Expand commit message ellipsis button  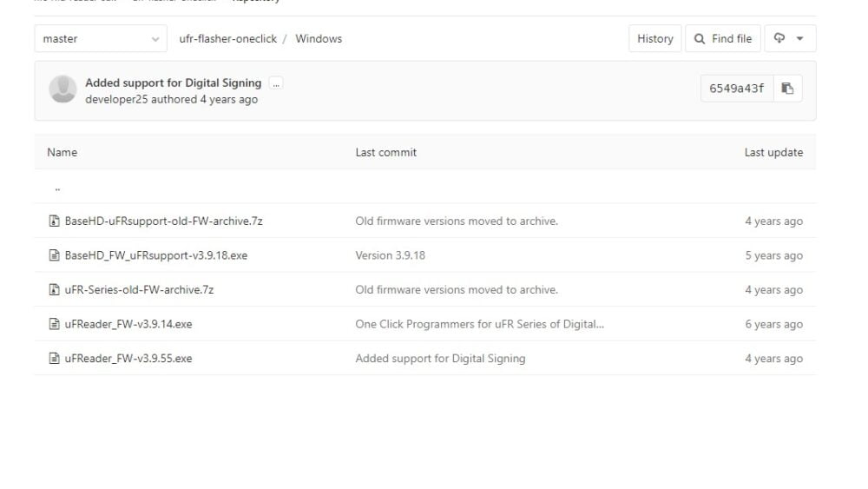276,83
